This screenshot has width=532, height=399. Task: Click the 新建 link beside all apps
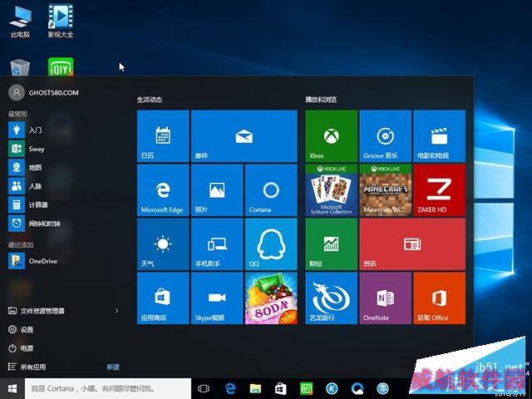coord(113,367)
